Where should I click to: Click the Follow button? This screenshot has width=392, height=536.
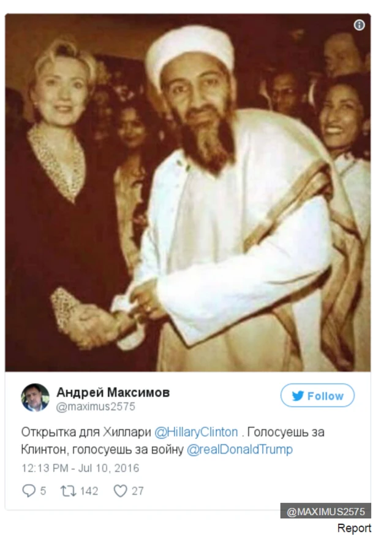point(317,396)
